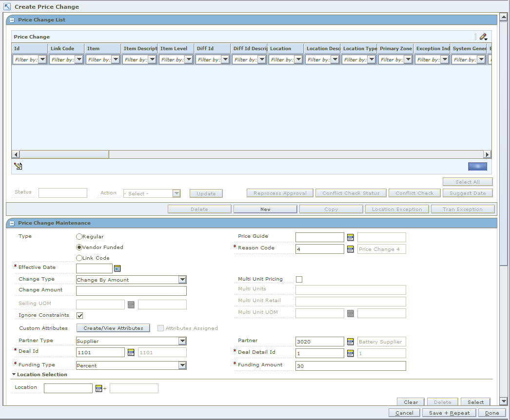Click the Selling UOM lookup icon

(131, 305)
